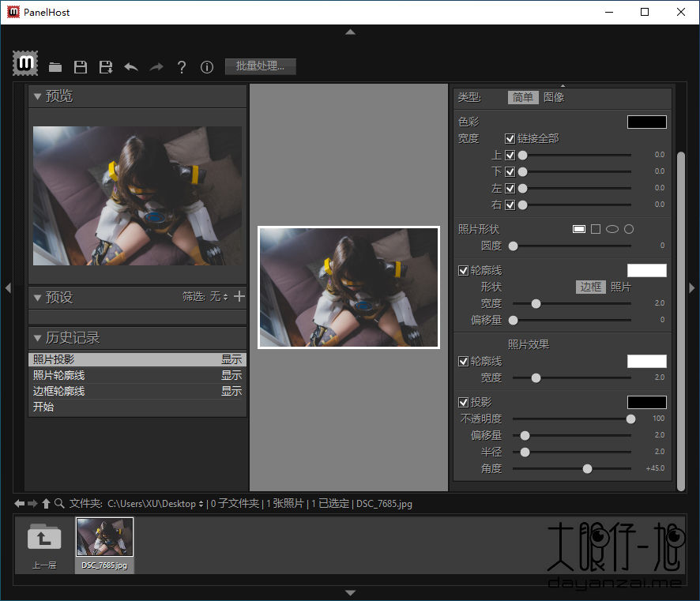Go back with the left arrow icon
This screenshot has width=700, height=601.
pos(19,504)
